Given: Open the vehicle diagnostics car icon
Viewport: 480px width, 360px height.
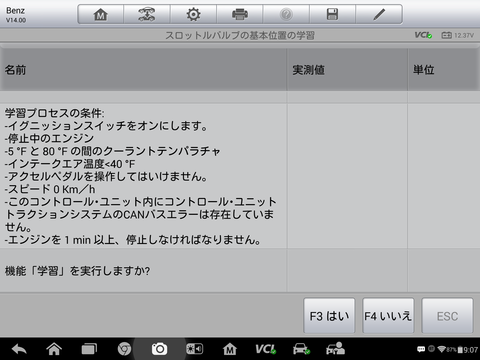Looking at the screenshot, I should coord(301,349).
